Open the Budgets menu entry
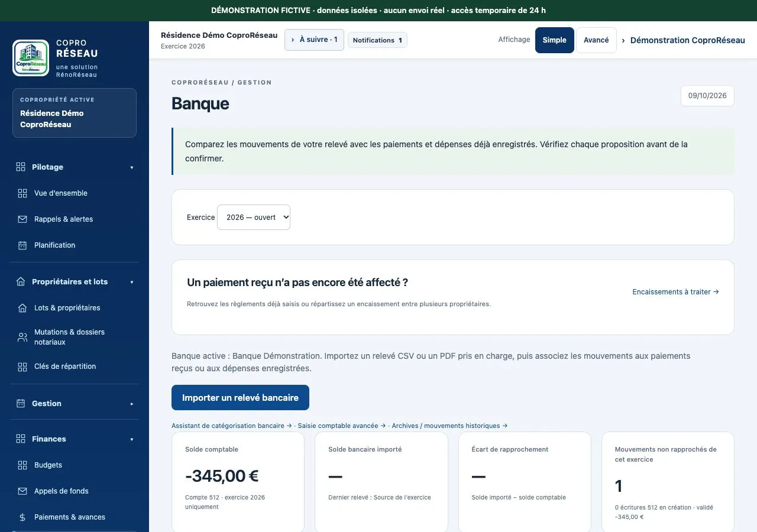Image resolution: width=757 pixels, height=532 pixels. pyautogui.click(x=75, y=465)
